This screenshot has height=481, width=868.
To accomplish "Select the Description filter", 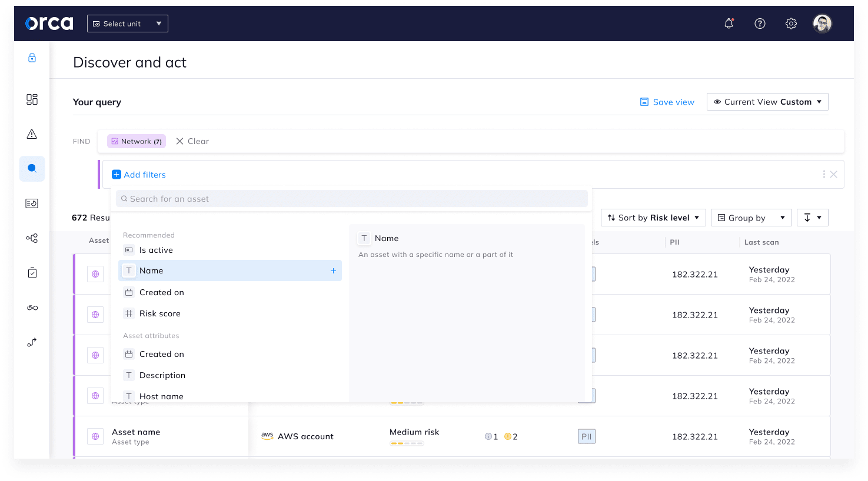I will (x=230, y=375).
